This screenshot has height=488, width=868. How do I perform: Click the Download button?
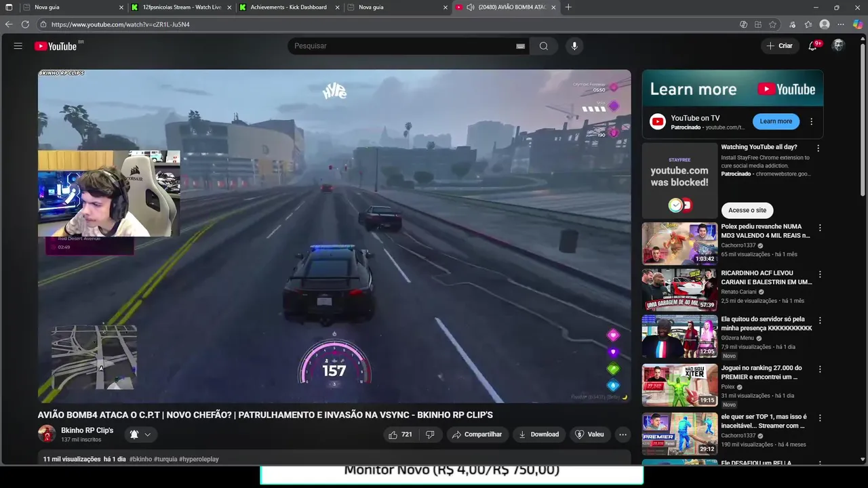539,434
